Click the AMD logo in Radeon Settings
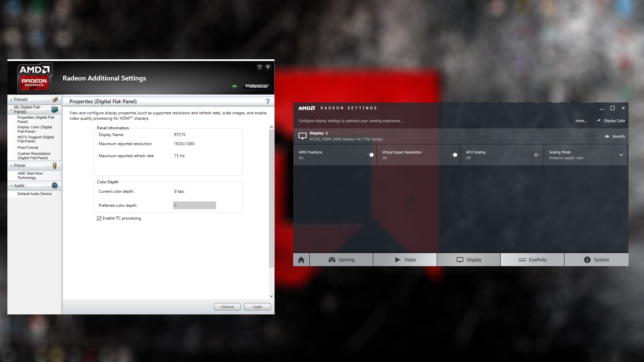Image resolution: width=644 pixels, height=362 pixels. point(307,108)
